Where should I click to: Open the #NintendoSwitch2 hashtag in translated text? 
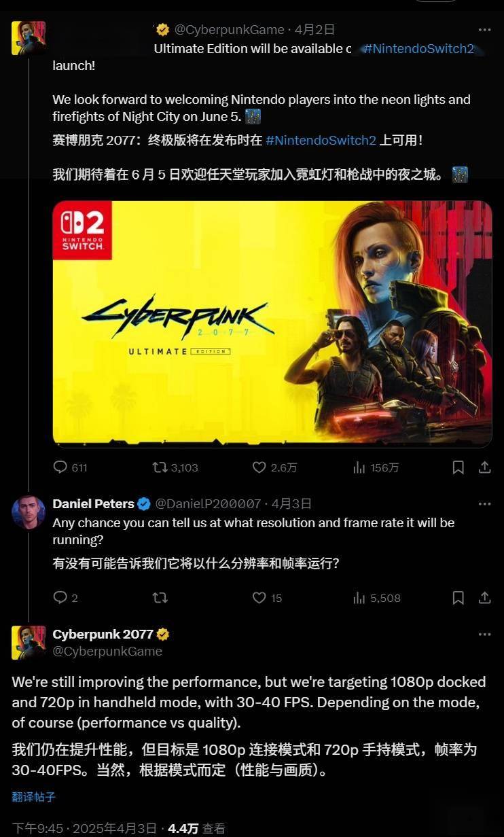(x=321, y=141)
